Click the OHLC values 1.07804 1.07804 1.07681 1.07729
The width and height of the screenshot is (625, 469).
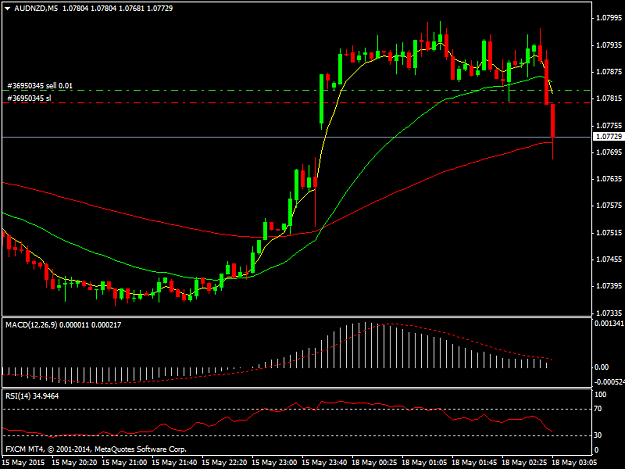click(118, 8)
